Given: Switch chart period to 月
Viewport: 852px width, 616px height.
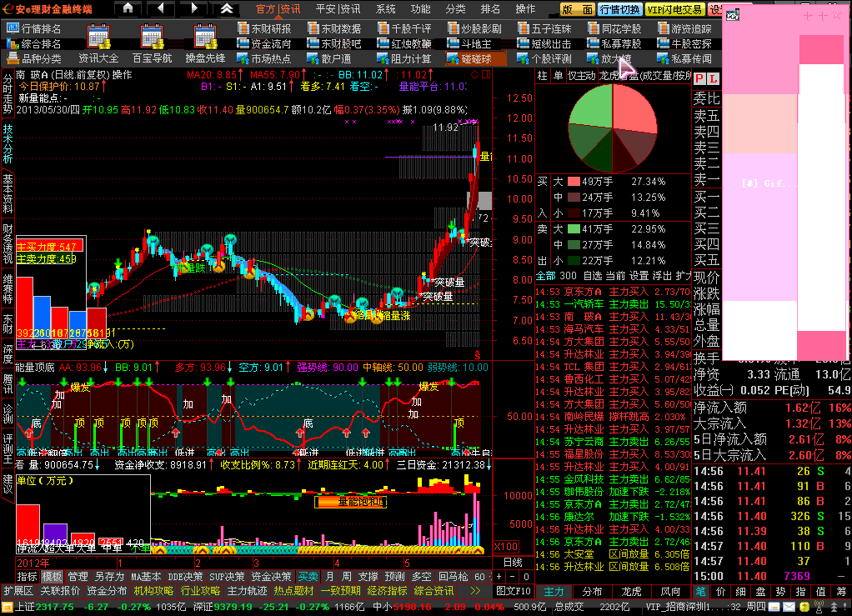Looking at the screenshot, I should point(329,576).
